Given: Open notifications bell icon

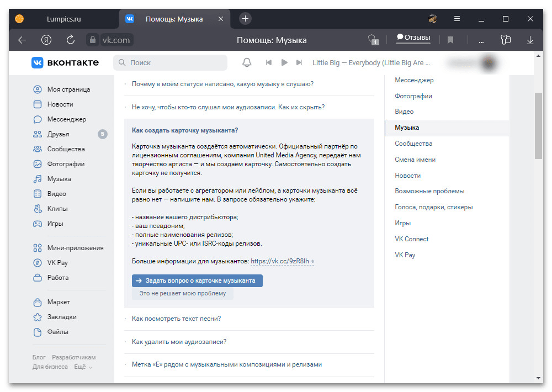Looking at the screenshot, I should 247,63.
